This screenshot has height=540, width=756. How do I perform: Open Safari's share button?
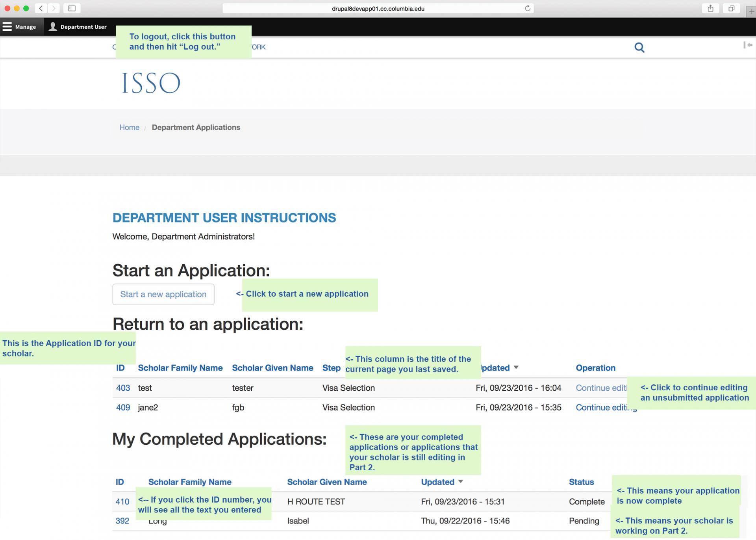click(x=710, y=8)
